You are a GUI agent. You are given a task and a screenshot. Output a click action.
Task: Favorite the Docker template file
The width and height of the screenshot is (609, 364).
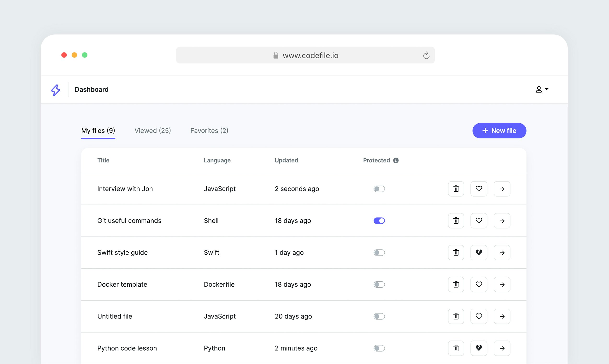(479, 284)
